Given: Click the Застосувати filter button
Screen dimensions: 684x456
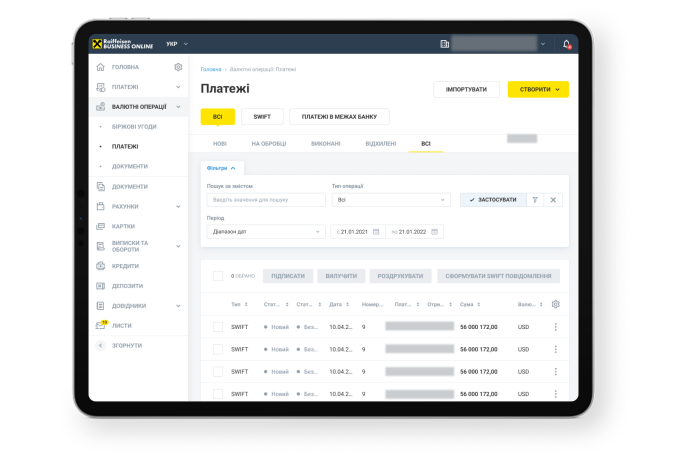Looking at the screenshot, I should (493, 200).
